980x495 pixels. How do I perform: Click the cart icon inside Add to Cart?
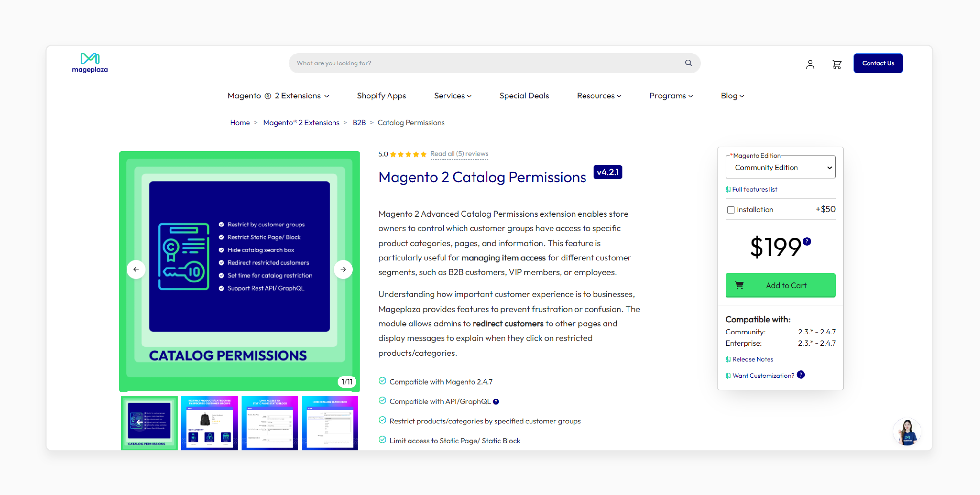pyautogui.click(x=739, y=285)
